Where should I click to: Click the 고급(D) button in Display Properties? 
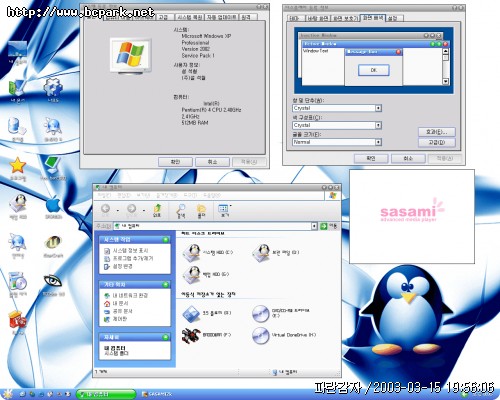(x=436, y=142)
